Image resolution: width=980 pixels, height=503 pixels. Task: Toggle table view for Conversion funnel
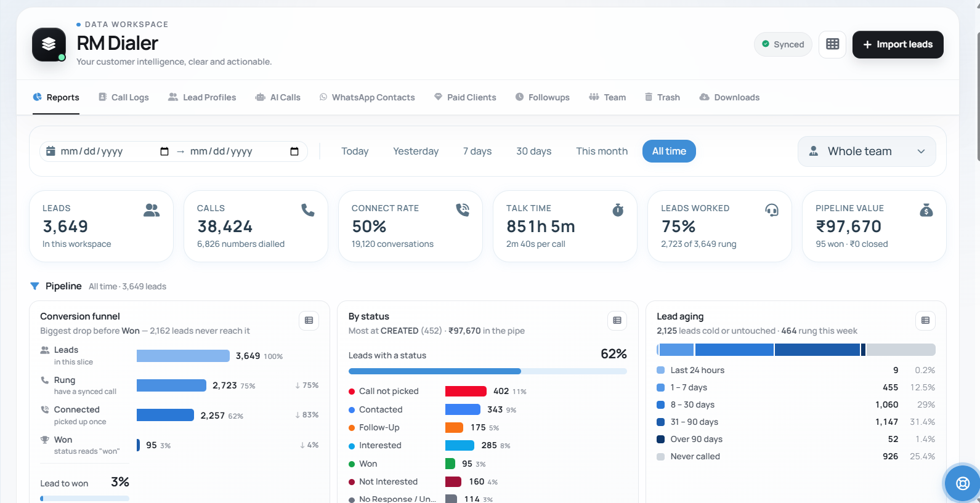309,321
